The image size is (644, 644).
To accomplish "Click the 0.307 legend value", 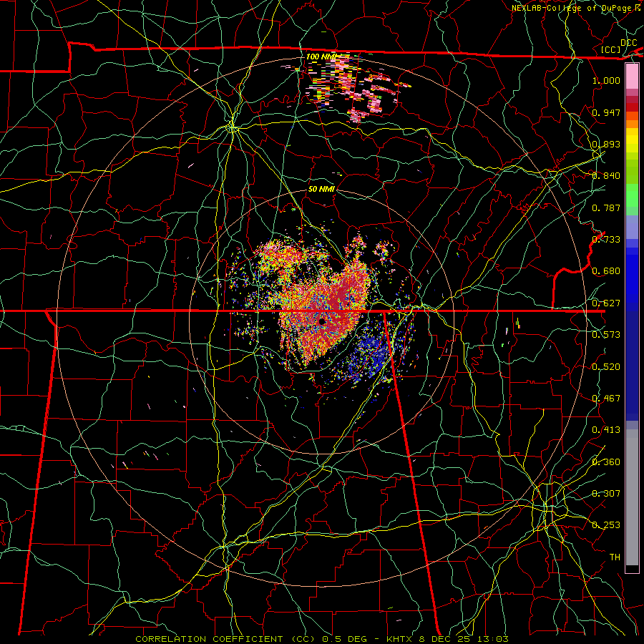I will pos(606,494).
